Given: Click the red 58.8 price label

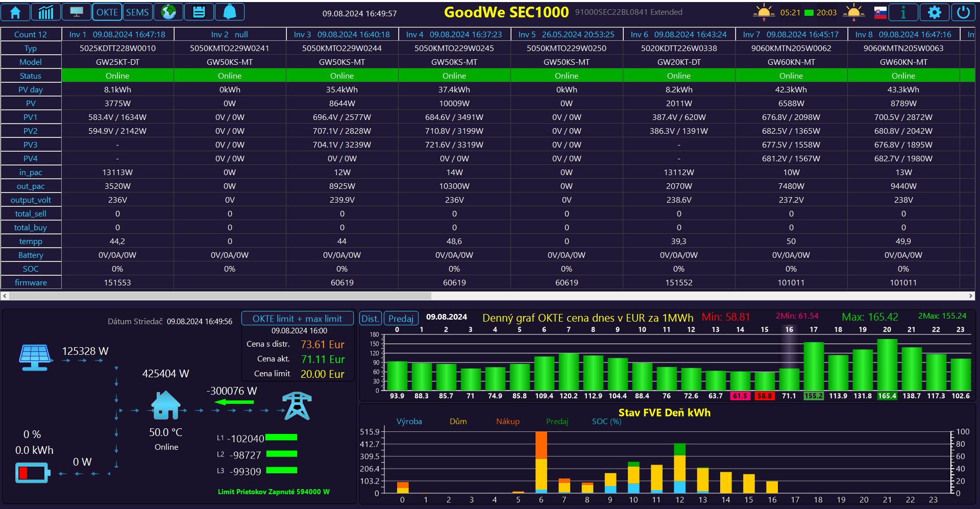Looking at the screenshot, I should click(765, 396).
